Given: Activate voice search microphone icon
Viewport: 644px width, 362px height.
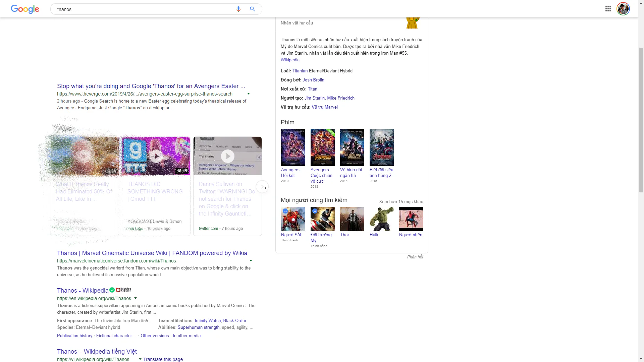Looking at the screenshot, I should tap(238, 9).
